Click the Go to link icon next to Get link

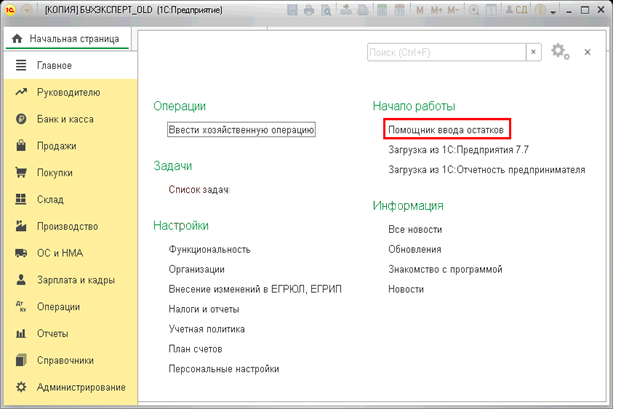[363, 10]
